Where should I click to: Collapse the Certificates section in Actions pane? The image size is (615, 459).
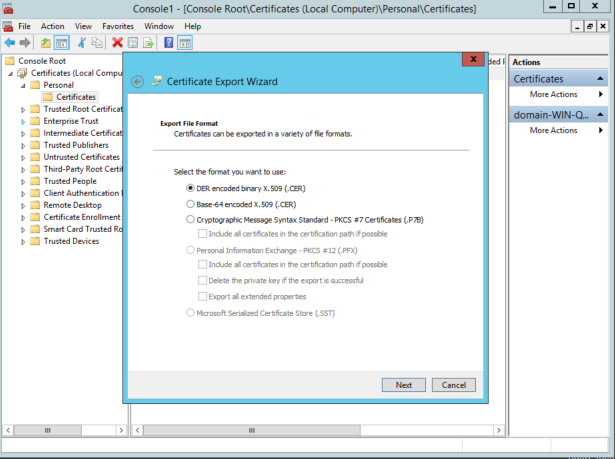(x=600, y=79)
